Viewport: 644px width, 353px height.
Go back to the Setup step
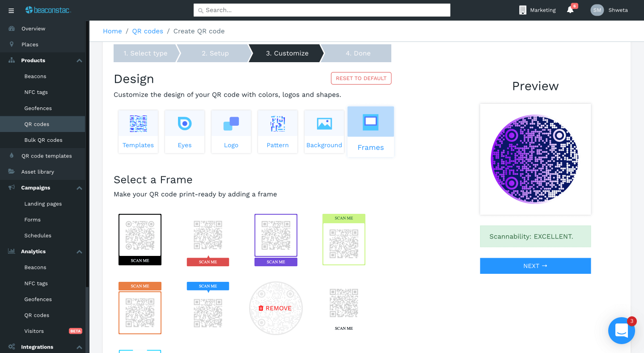tap(215, 53)
